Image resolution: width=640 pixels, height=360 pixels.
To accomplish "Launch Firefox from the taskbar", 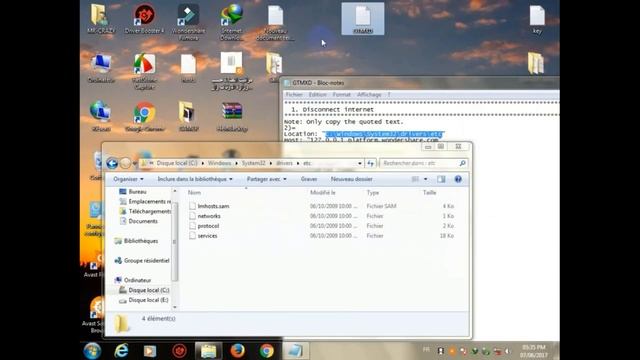I will [x=238, y=351].
